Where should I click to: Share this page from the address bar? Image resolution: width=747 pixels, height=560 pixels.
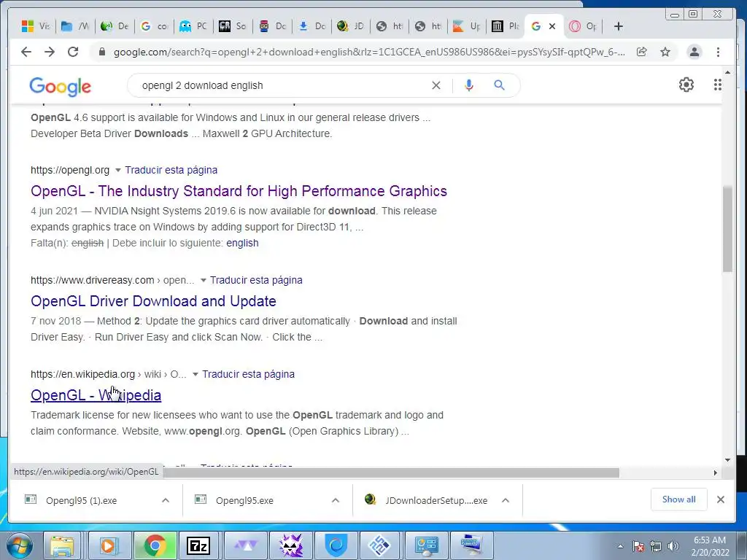(x=642, y=52)
